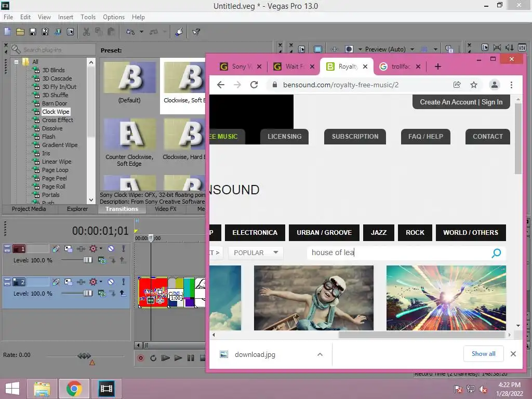
Task: Click the Preview on External Monitor icon
Action: 318,49
